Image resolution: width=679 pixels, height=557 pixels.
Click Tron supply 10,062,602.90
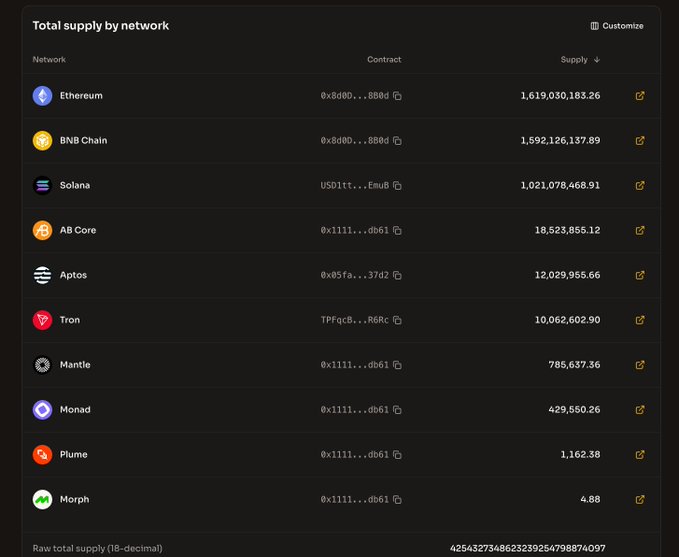[567, 320]
